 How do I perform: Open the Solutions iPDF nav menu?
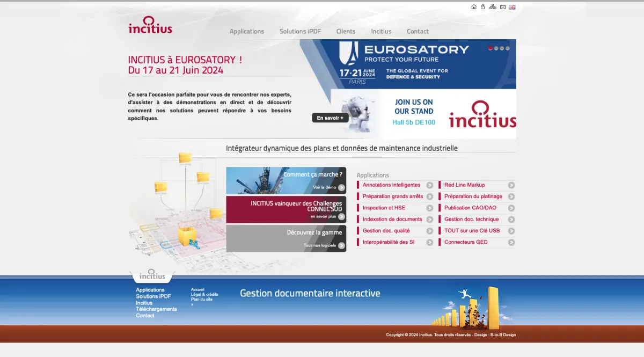(300, 31)
